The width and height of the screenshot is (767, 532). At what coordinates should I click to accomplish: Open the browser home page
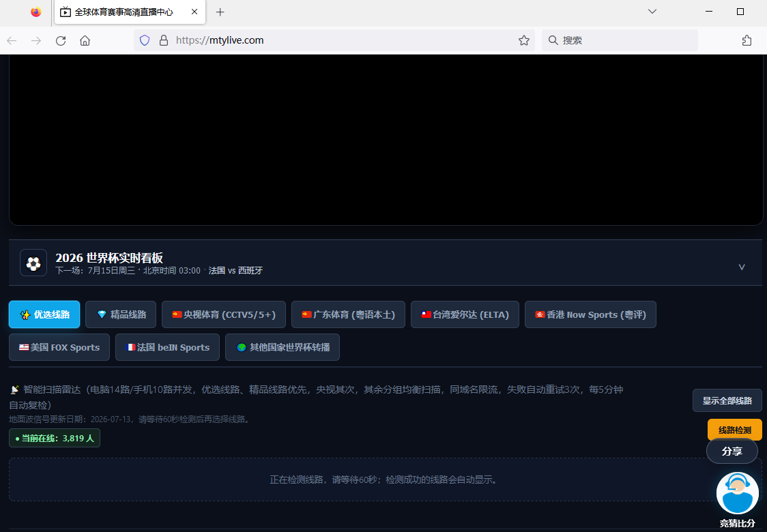tap(85, 41)
